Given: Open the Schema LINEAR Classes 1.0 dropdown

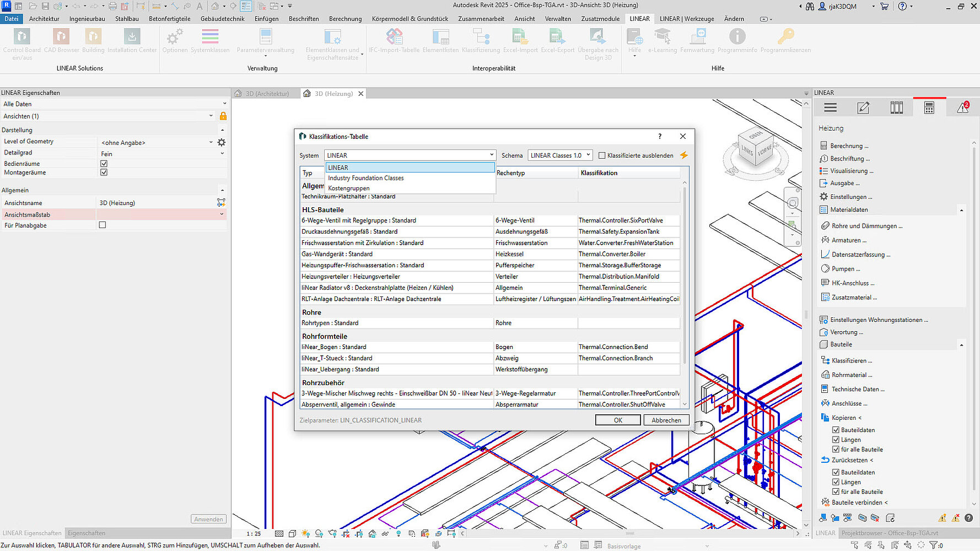Looking at the screenshot, I should (559, 155).
